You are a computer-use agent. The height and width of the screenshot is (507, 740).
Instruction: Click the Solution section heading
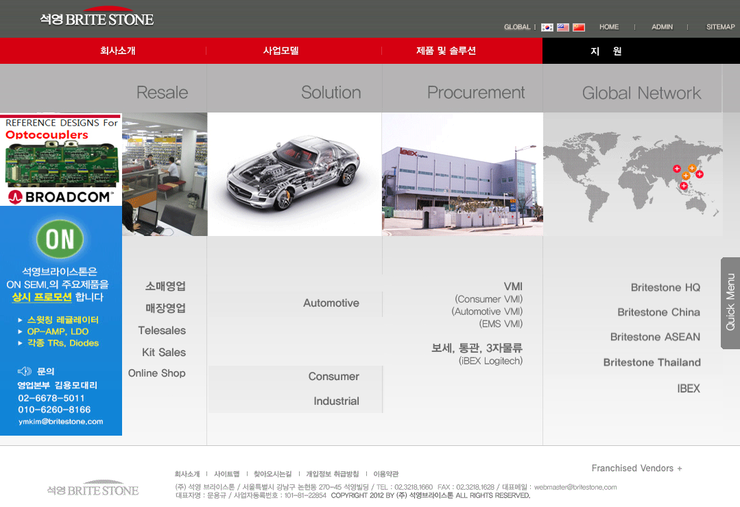tap(331, 93)
